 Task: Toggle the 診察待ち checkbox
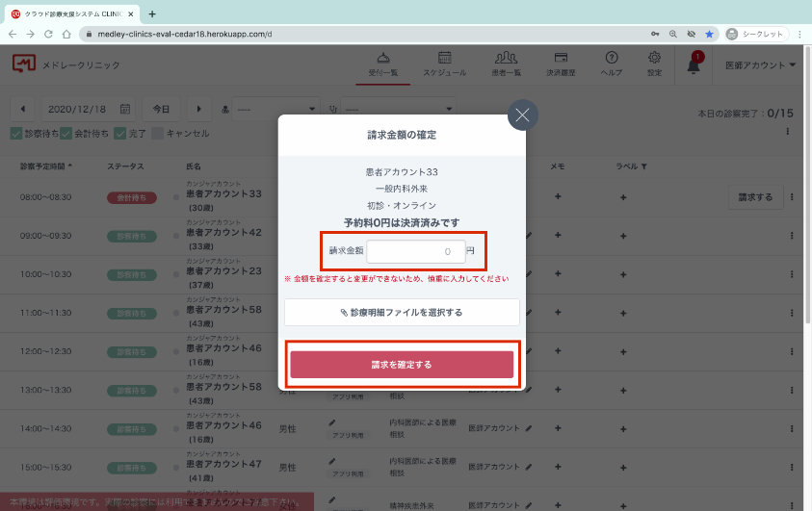tap(16, 134)
